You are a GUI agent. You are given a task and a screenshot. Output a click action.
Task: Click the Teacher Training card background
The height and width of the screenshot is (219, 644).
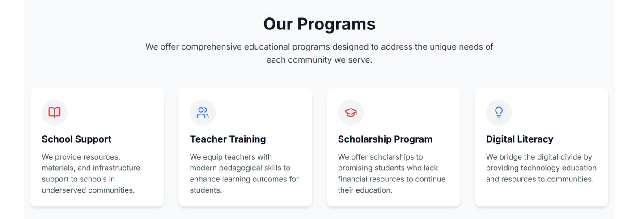(x=245, y=147)
